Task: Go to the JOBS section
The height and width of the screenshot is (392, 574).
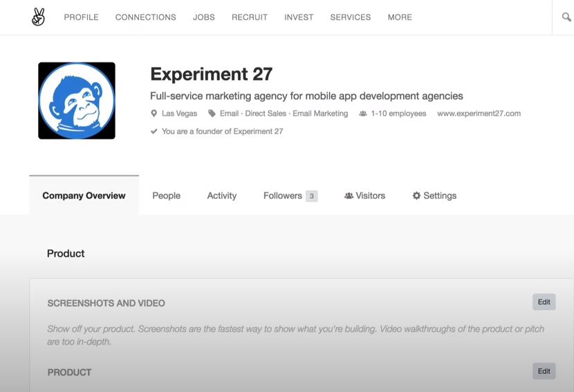Action: click(204, 17)
